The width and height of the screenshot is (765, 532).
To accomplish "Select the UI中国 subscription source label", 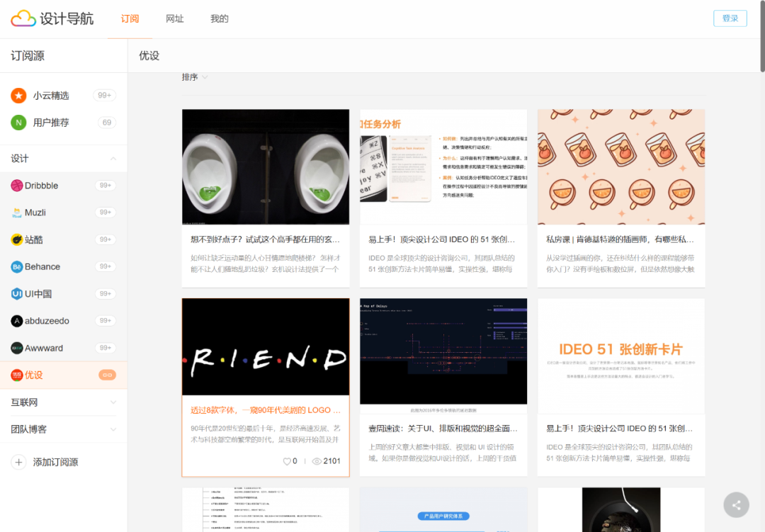I will (38, 294).
